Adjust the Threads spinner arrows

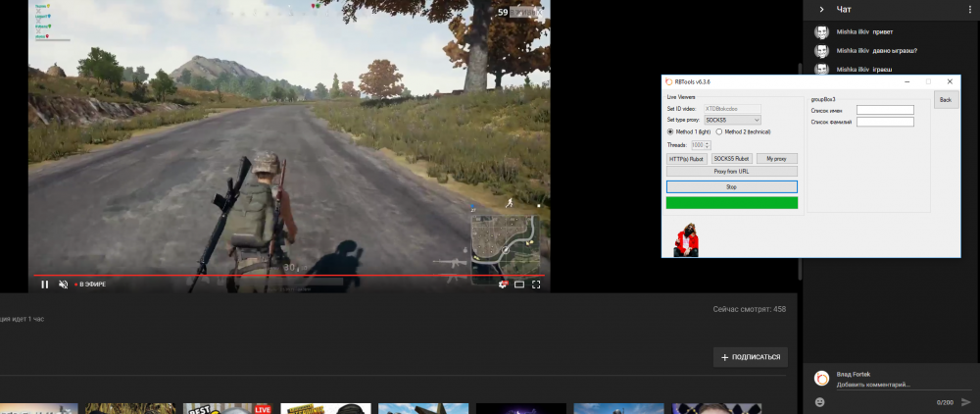click(x=708, y=145)
